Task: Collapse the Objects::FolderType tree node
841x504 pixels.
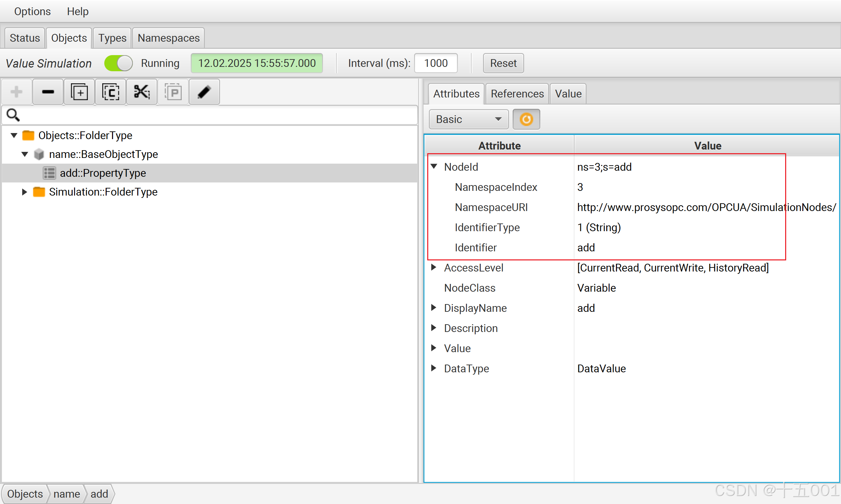Action: tap(14, 135)
